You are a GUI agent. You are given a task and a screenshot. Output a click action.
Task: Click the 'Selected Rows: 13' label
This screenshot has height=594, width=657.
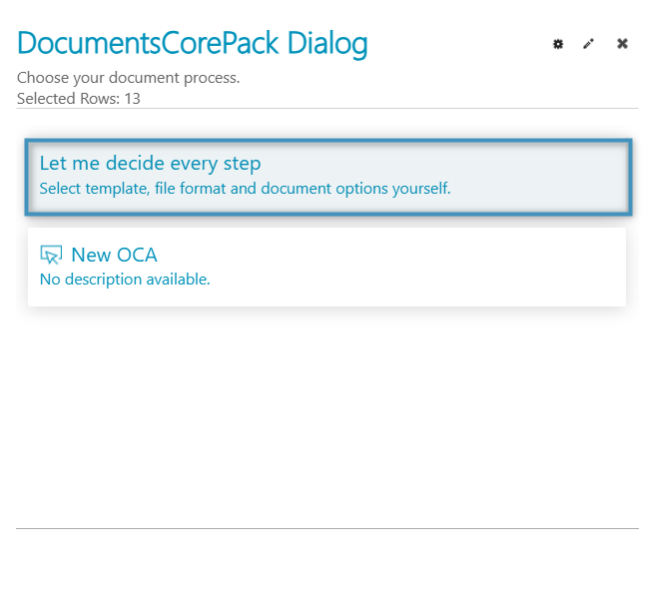coord(78,99)
